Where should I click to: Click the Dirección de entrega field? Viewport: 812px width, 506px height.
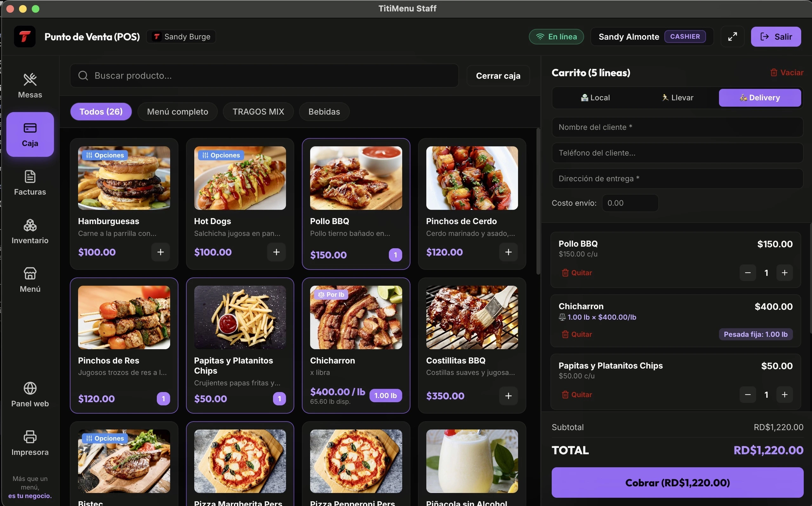click(x=677, y=179)
